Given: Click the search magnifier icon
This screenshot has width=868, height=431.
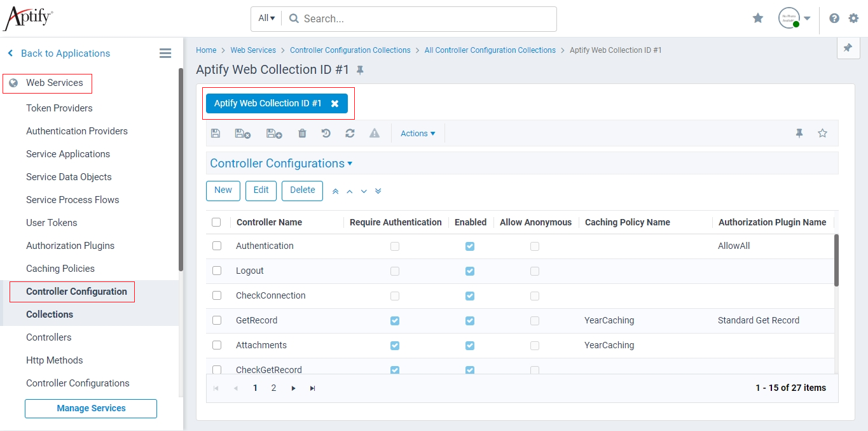Looking at the screenshot, I should tap(294, 18).
